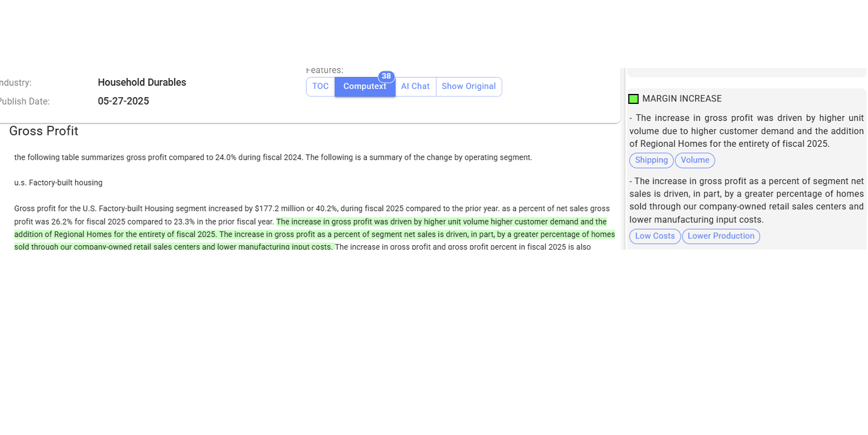This screenshot has height=435, width=868.
Task: Select the Volume tag chip
Action: pyautogui.click(x=695, y=161)
